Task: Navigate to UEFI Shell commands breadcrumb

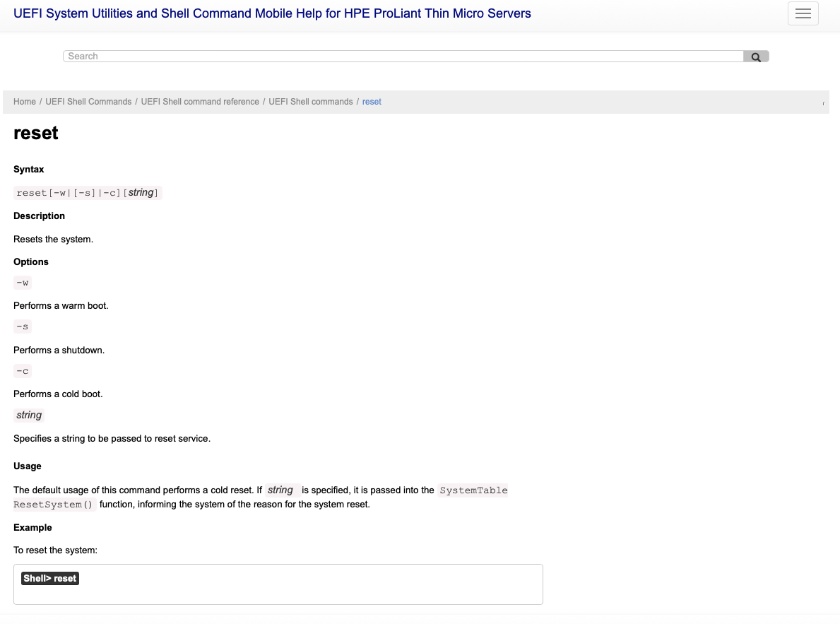Action: coord(311,102)
